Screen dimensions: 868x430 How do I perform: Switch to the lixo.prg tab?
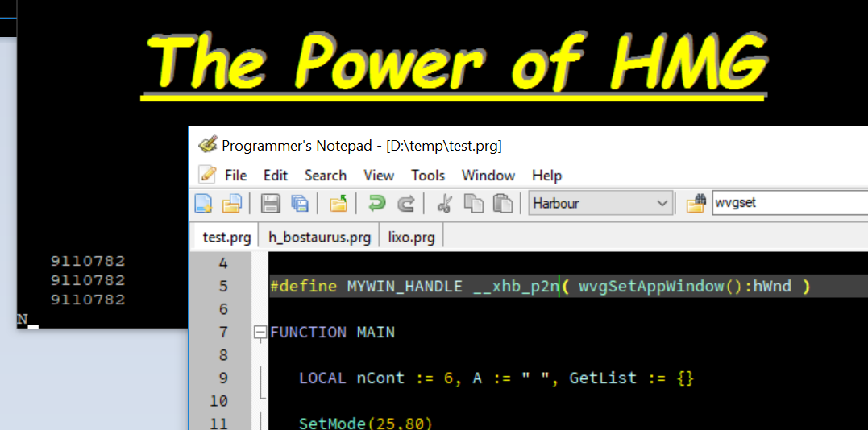(x=411, y=238)
